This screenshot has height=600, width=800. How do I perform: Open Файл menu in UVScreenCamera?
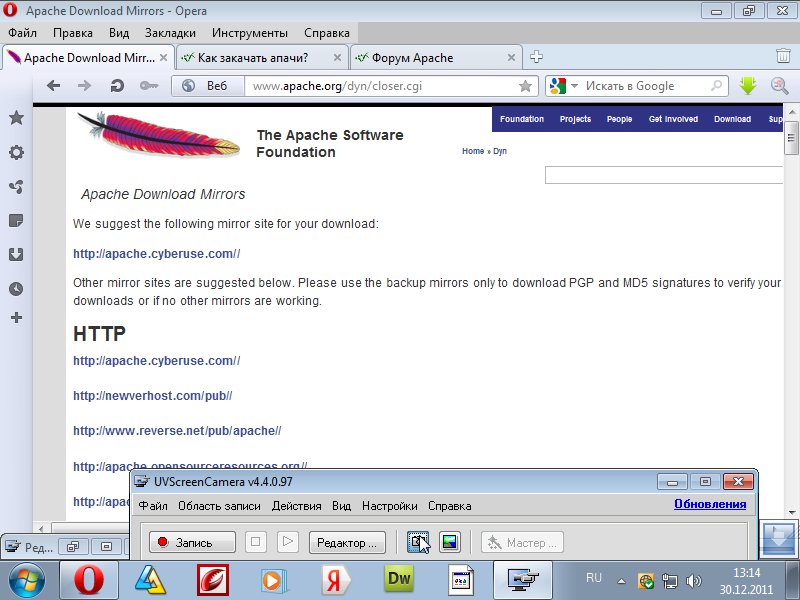pyautogui.click(x=153, y=506)
